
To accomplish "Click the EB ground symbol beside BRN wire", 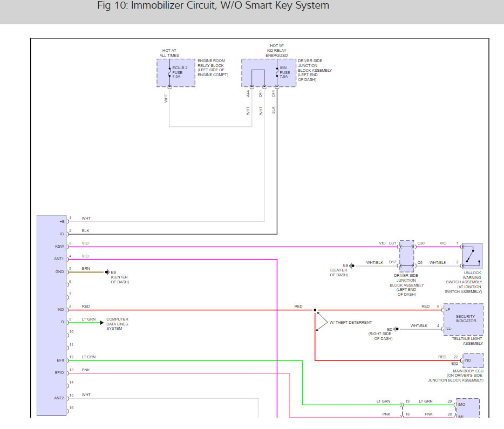I will point(107,272).
